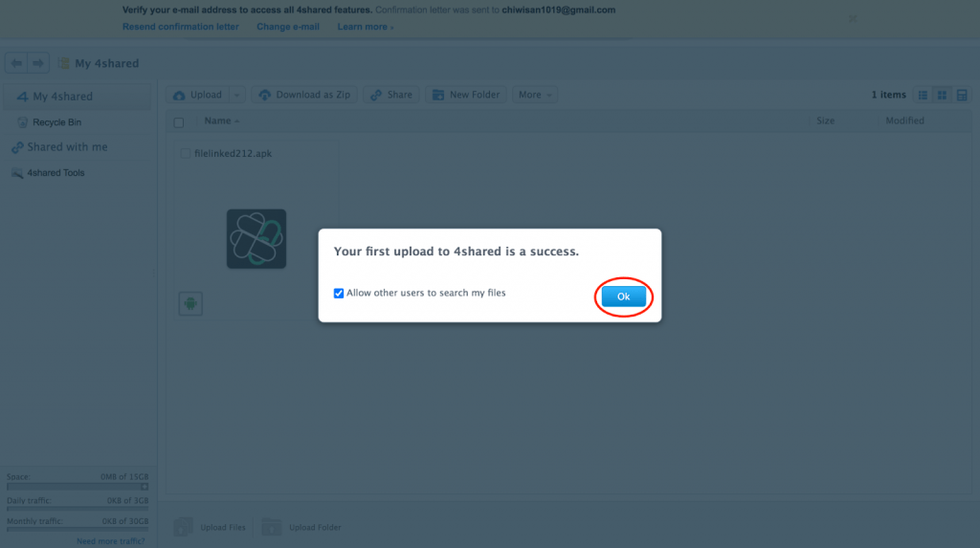Click Upload Folder at the bottom

(x=301, y=527)
